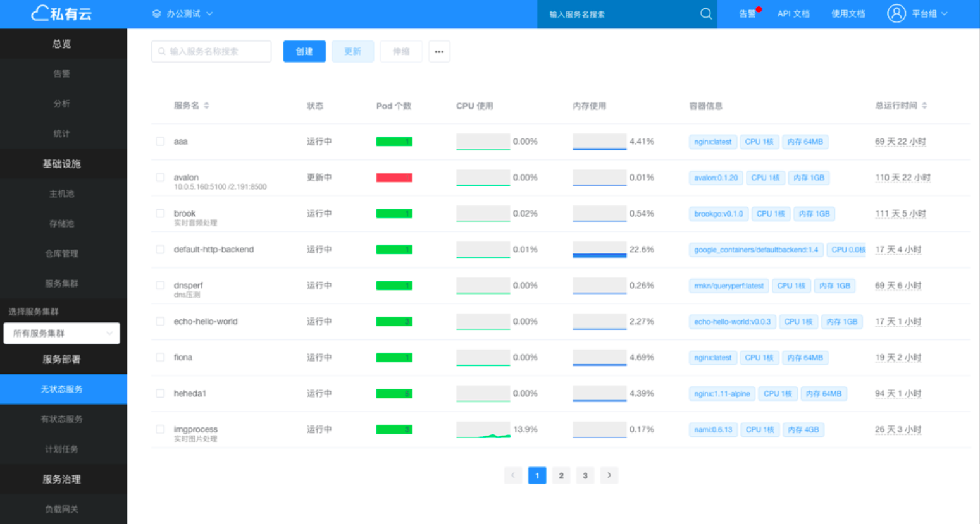The image size is (980, 524).
Task: Click the 更新 button
Action: (352, 51)
